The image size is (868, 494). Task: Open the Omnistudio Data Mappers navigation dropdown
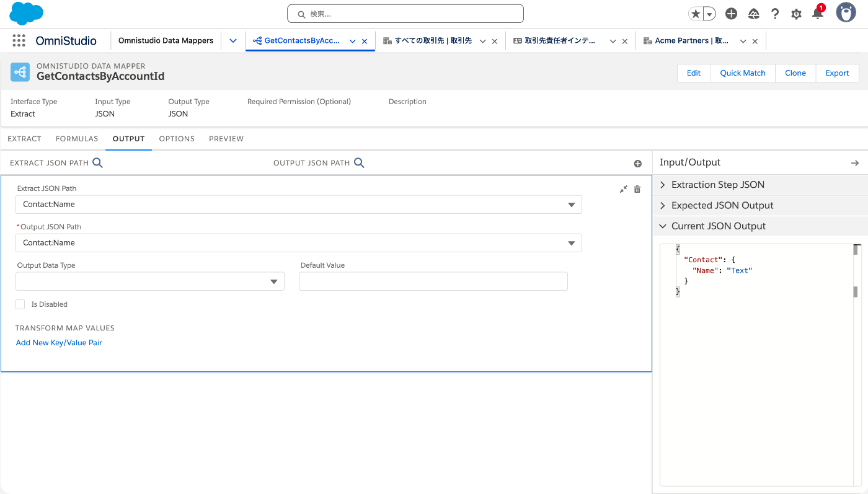(x=233, y=40)
